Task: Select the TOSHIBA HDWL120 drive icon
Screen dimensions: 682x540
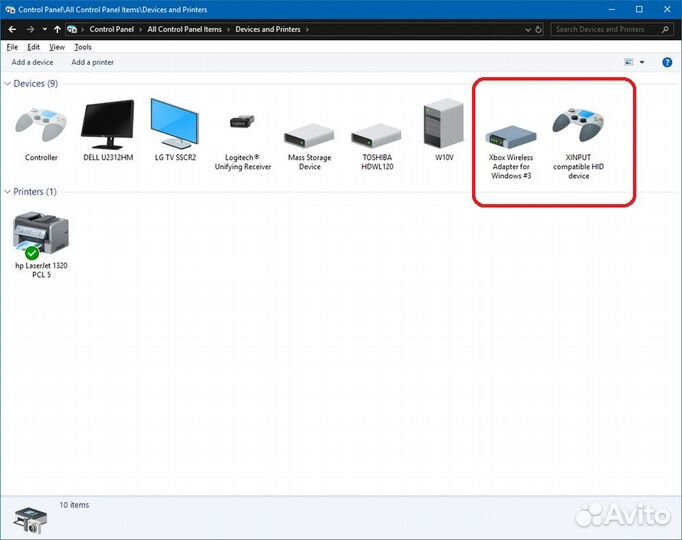Action: (x=377, y=135)
